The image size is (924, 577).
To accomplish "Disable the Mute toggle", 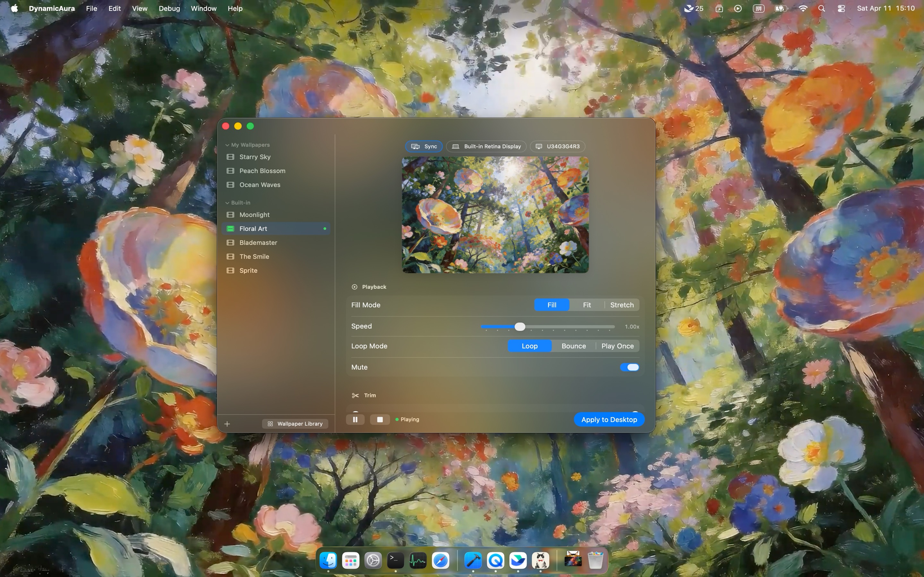I will 629,367.
